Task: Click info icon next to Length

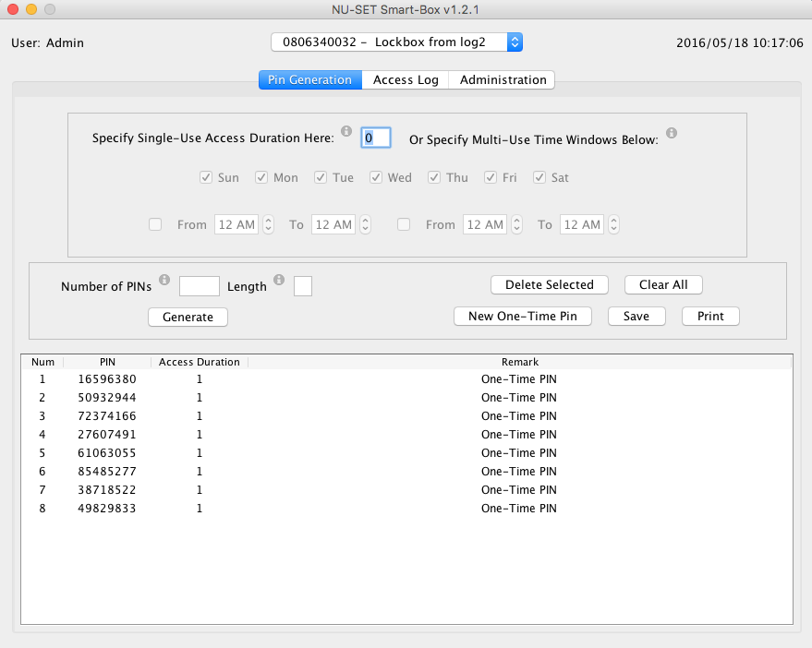Action: pyautogui.click(x=279, y=280)
